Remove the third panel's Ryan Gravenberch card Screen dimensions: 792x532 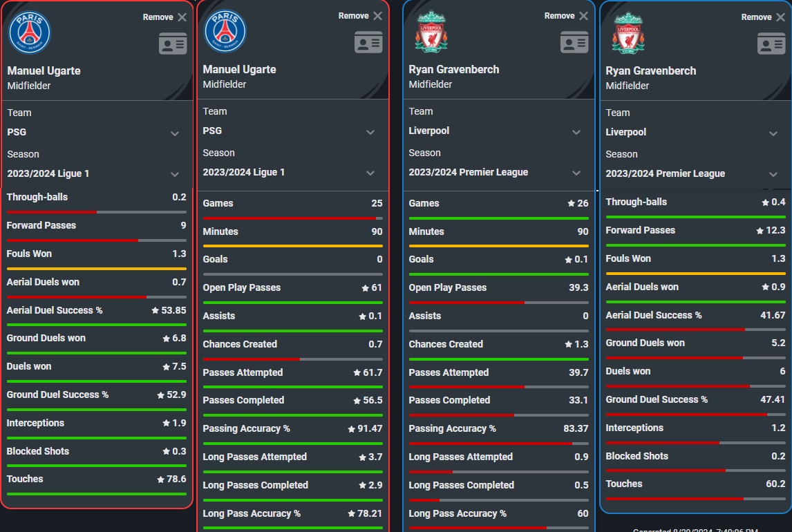566,16
